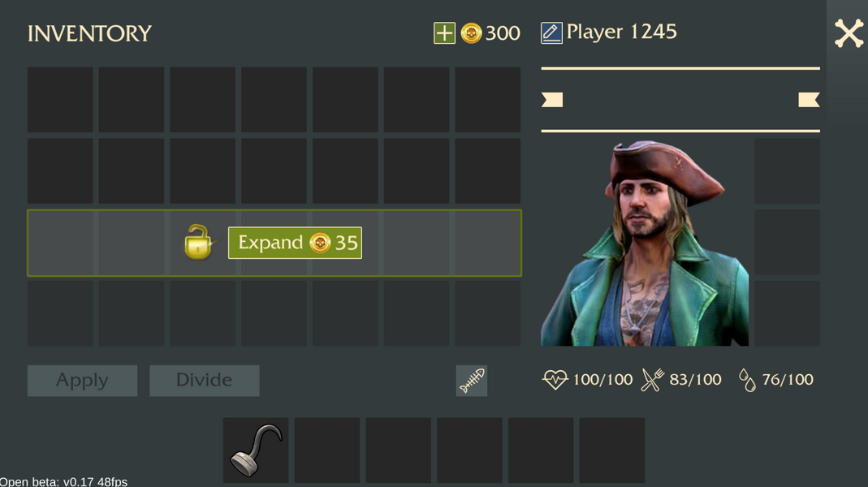Viewport: 868px width, 487px height.
Task: Select the last hotbar slot
Action: [x=612, y=450]
